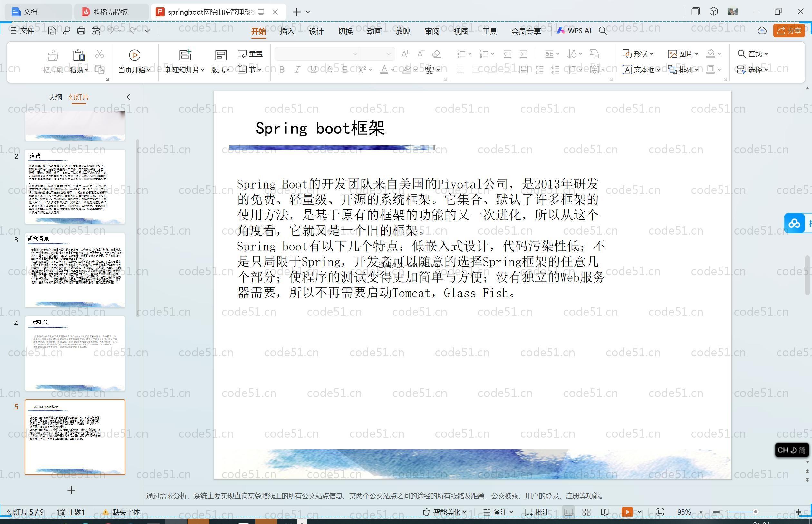
Task: Click the zoom slider handle
Action: click(755, 512)
